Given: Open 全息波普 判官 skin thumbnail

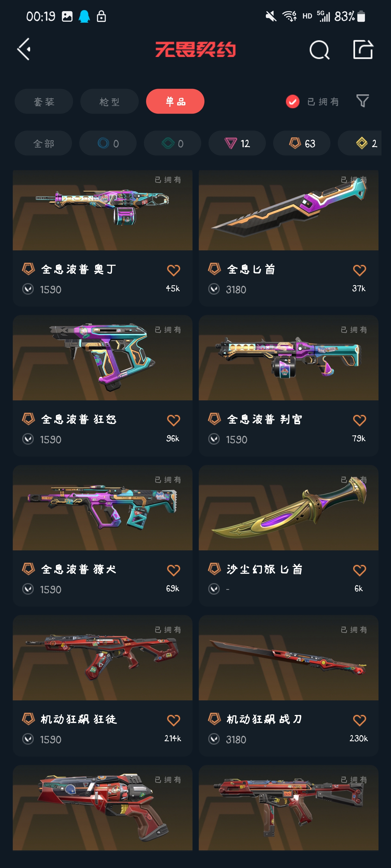Looking at the screenshot, I should 288,358.
